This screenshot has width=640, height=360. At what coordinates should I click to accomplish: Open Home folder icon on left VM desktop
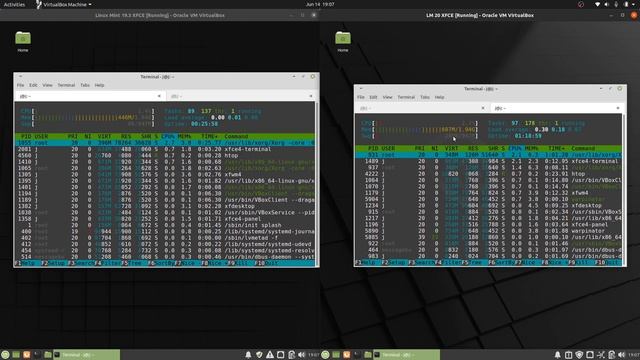tap(23, 38)
